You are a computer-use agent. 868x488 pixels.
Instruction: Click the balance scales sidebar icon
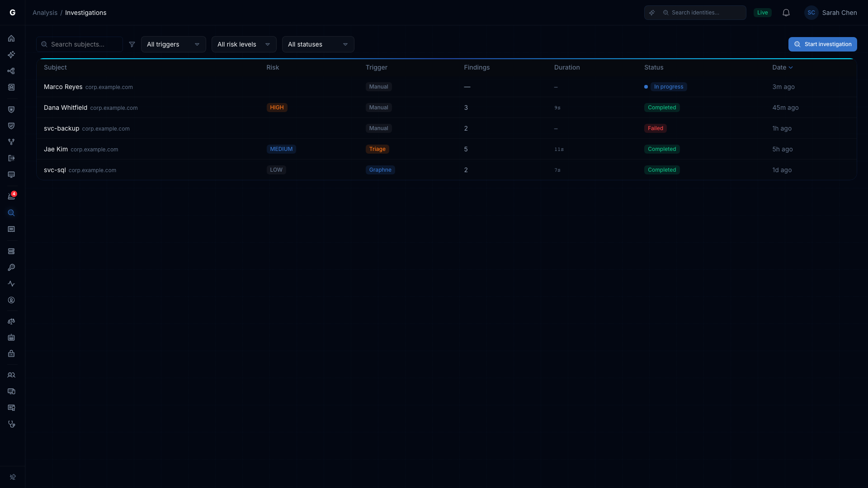(11, 321)
